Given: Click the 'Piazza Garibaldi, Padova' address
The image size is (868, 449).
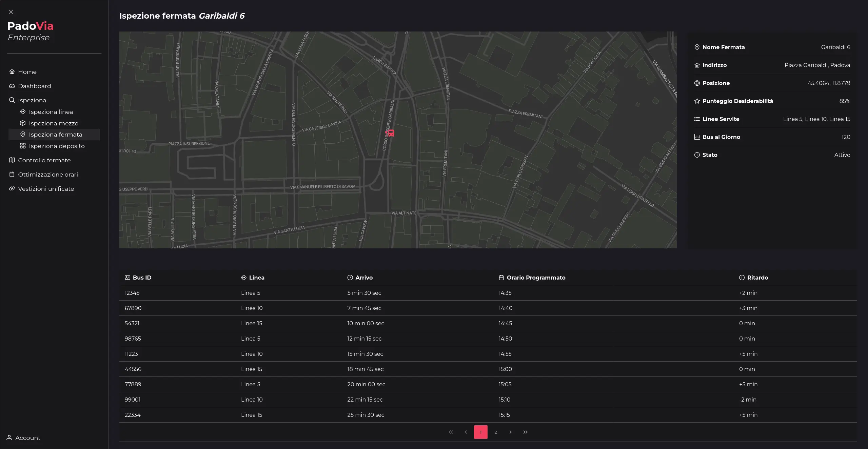Looking at the screenshot, I should point(817,65).
